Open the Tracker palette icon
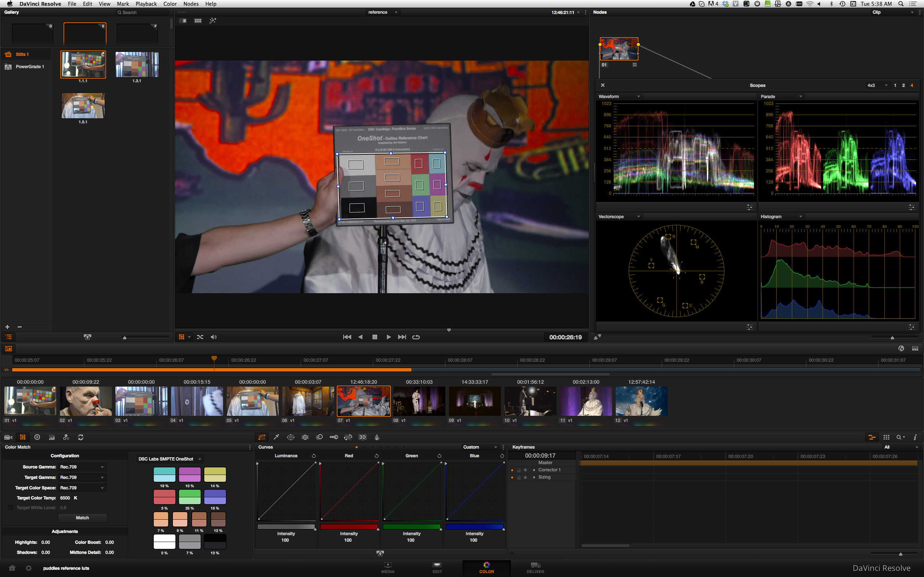The height and width of the screenshot is (577, 924). (305, 437)
